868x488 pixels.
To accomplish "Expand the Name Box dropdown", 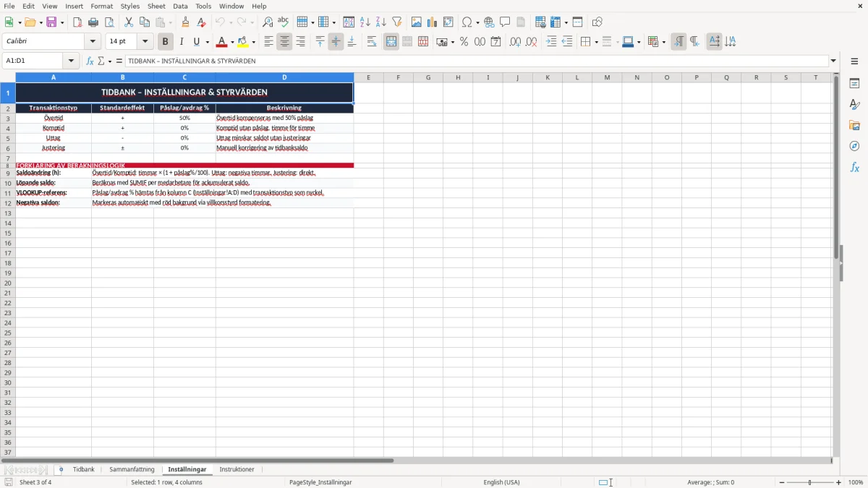I will tap(71, 61).
